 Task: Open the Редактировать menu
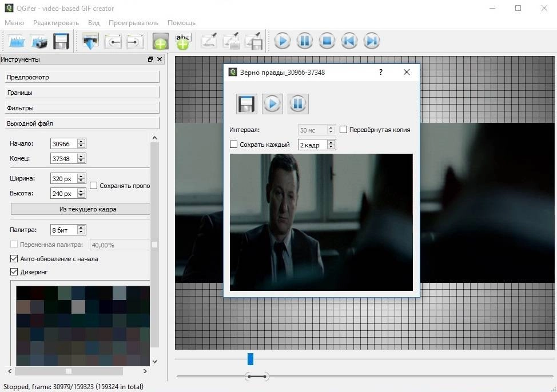[x=56, y=23]
